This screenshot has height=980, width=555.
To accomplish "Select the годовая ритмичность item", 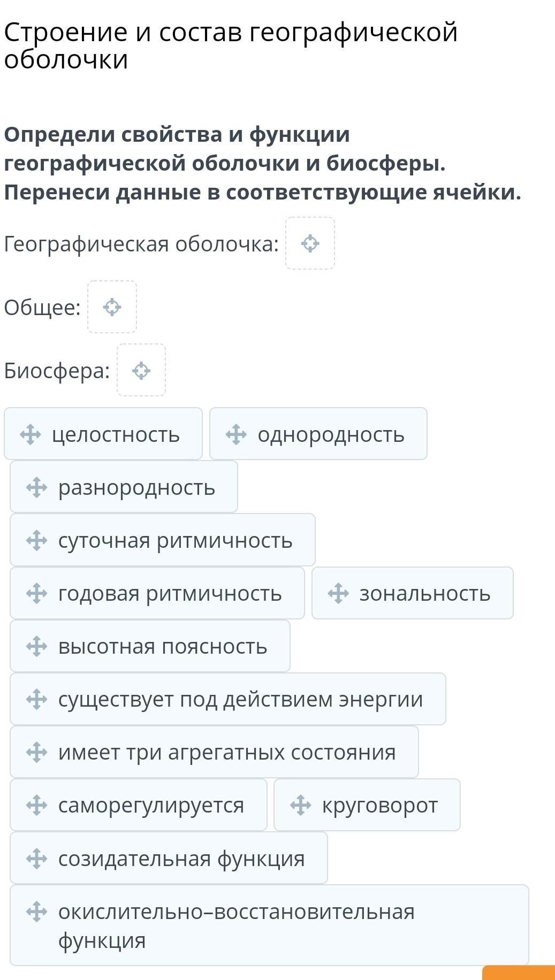I will pyautogui.click(x=157, y=593).
